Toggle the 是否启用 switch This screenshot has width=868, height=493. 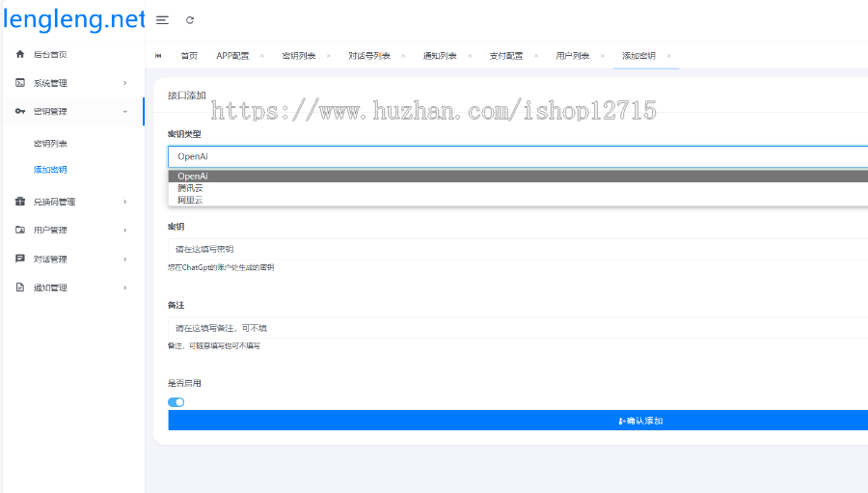[x=176, y=402]
